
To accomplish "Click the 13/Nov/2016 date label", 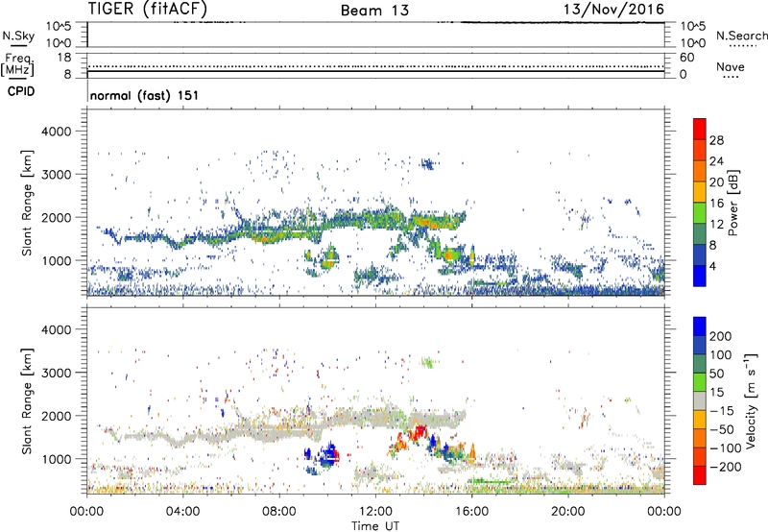I will click(613, 9).
